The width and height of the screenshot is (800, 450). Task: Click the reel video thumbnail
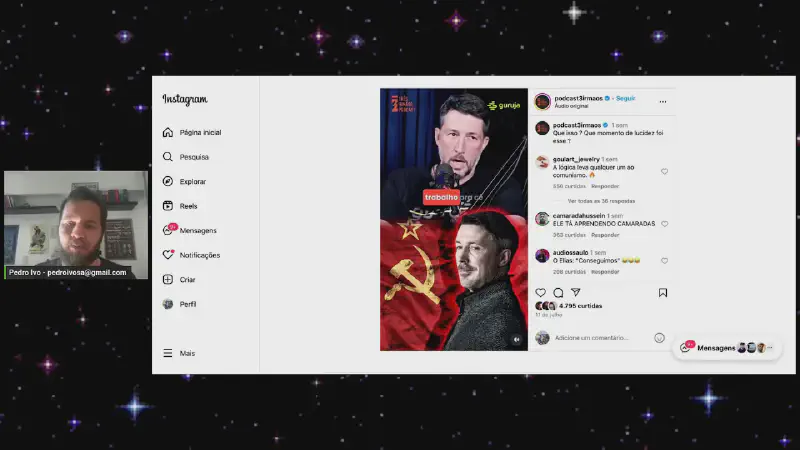pyautogui.click(x=454, y=219)
